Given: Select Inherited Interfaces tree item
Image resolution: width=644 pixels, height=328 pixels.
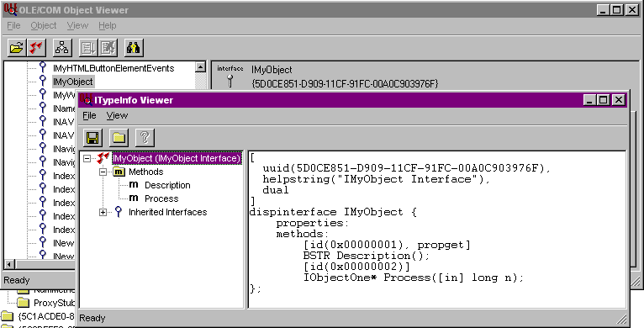Looking at the screenshot, I should click(x=167, y=212).
